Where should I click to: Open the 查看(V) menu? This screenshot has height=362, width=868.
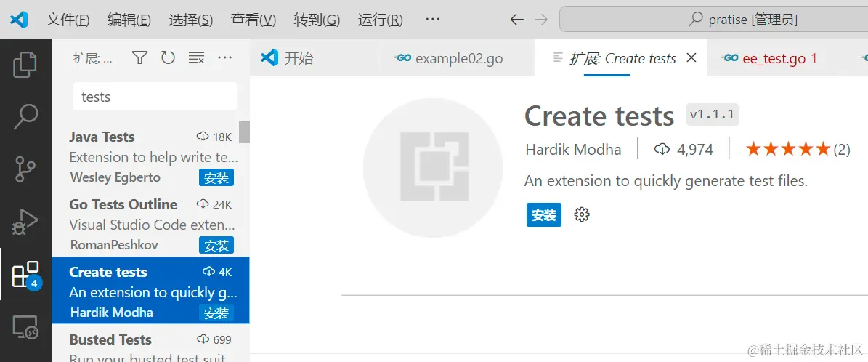(253, 20)
